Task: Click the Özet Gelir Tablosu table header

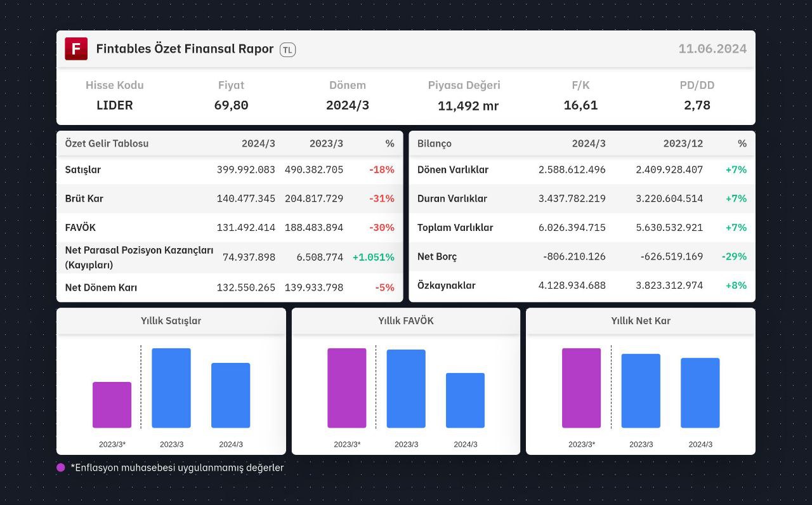Action: point(107,143)
